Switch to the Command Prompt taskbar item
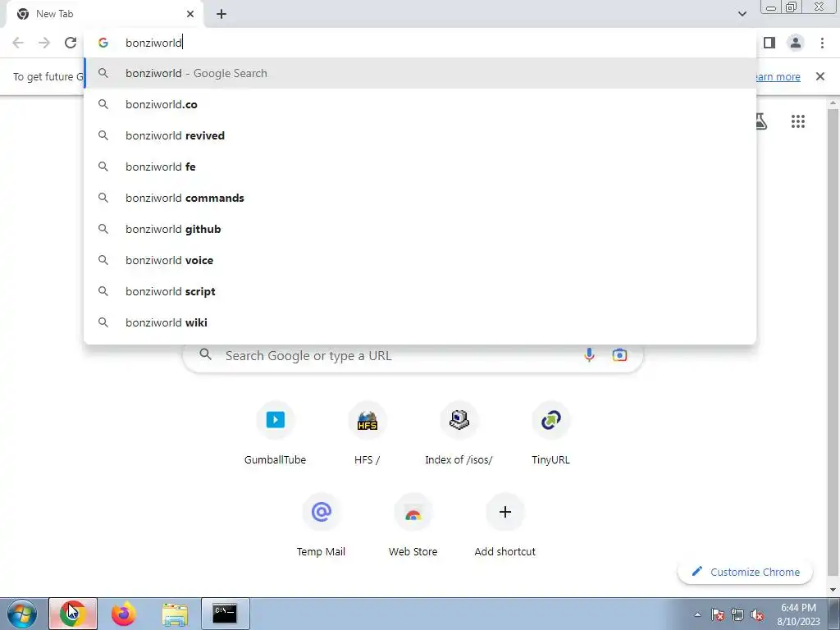The height and width of the screenshot is (630, 840). 226,614
